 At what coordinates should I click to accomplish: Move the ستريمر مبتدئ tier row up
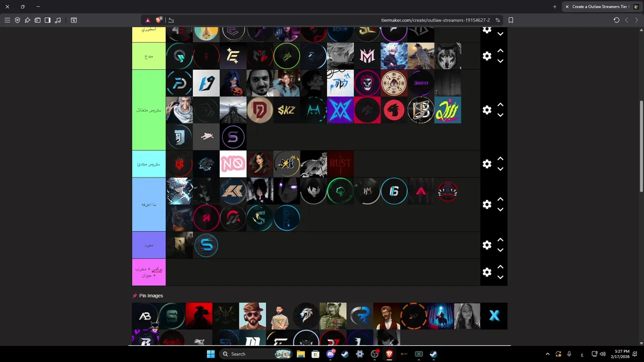click(501, 159)
